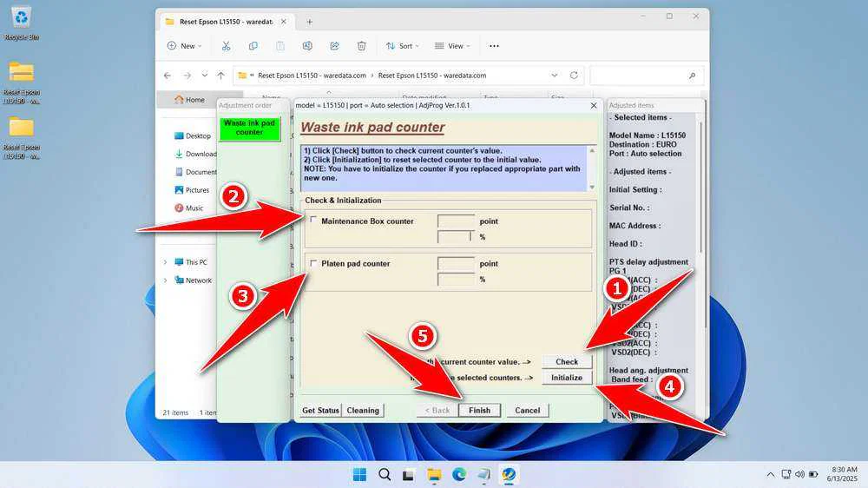Screen dimensions: 868x488
Task: Open the Recycle Bin desktop icon
Action: click(21, 18)
